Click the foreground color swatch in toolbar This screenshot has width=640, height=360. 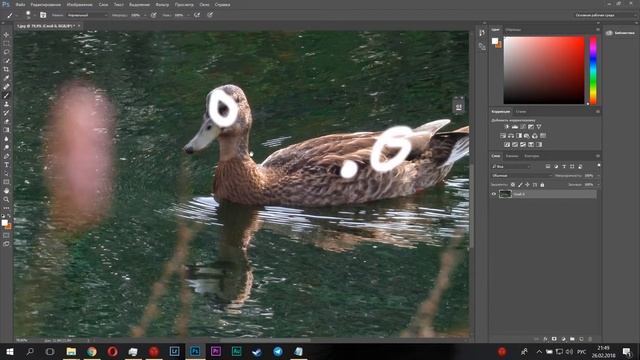[4, 222]
